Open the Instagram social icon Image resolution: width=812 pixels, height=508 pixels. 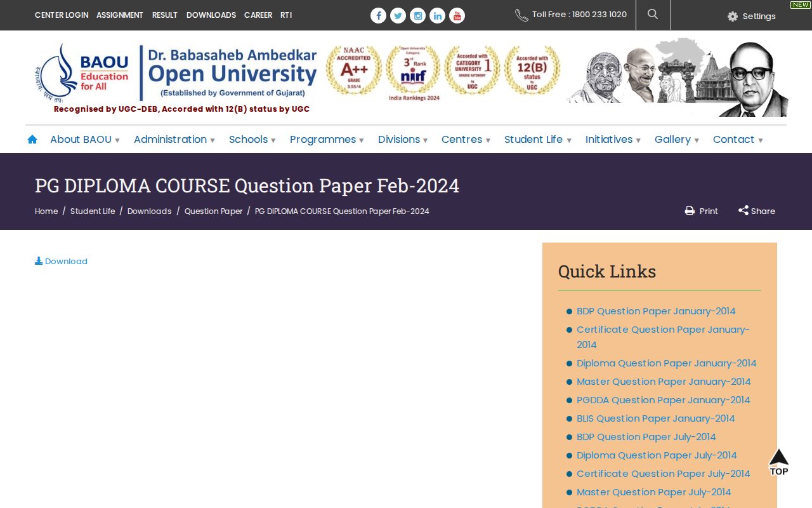click(x=417, y=15)
